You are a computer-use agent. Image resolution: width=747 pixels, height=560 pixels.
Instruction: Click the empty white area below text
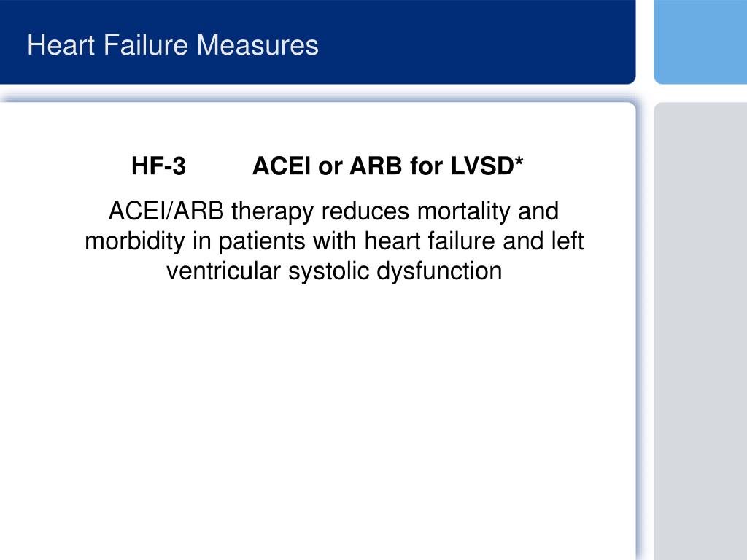[x=317, y=419]
